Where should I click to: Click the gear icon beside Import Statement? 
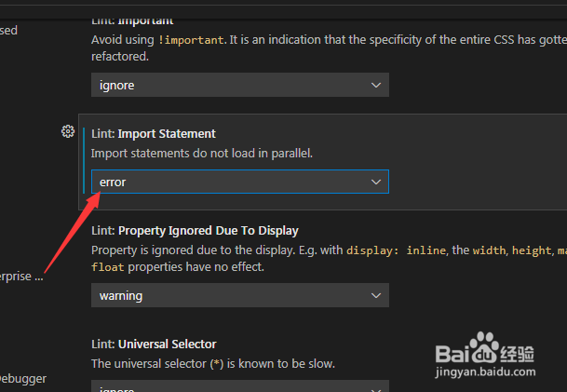67,132
